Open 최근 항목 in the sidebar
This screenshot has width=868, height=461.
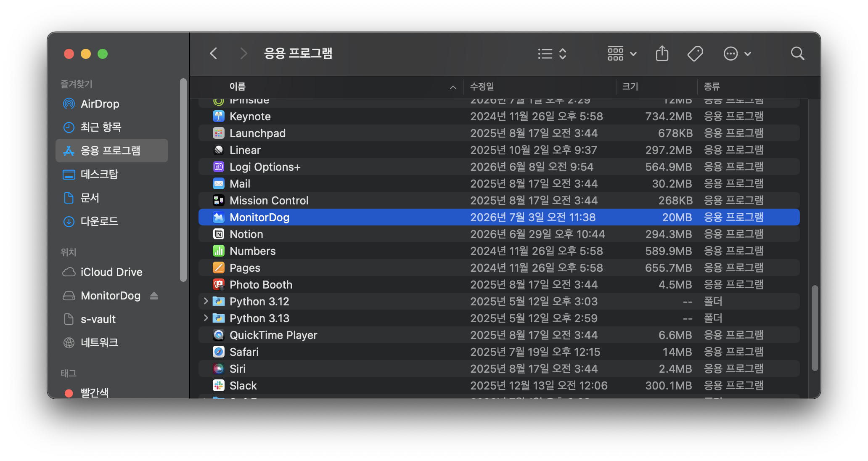[x=111, y=127]
